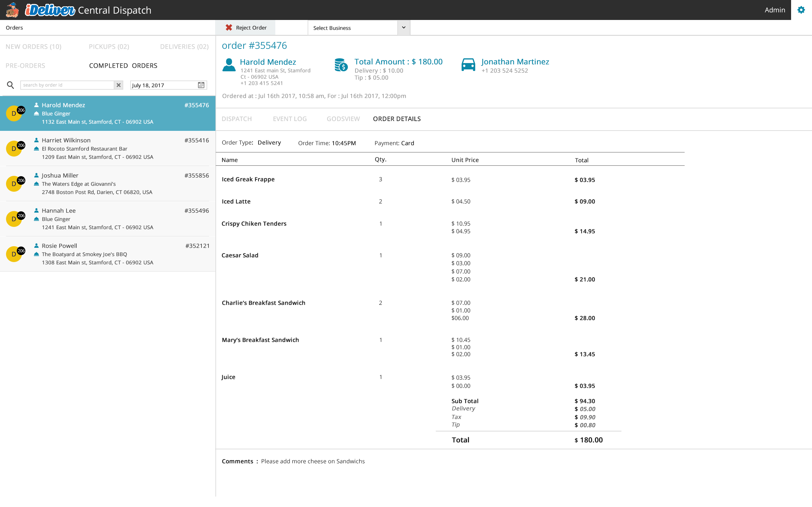Click the comment about cheese on Sandwichs
Image resolution: width=812 pixels, height=507 pixels.
pyautogui.click(x=313, y=461)
